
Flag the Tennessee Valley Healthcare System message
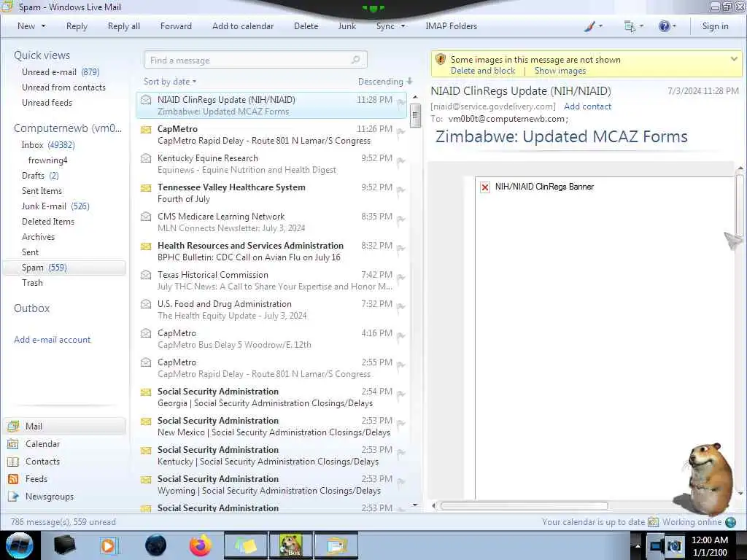point(400,190)
